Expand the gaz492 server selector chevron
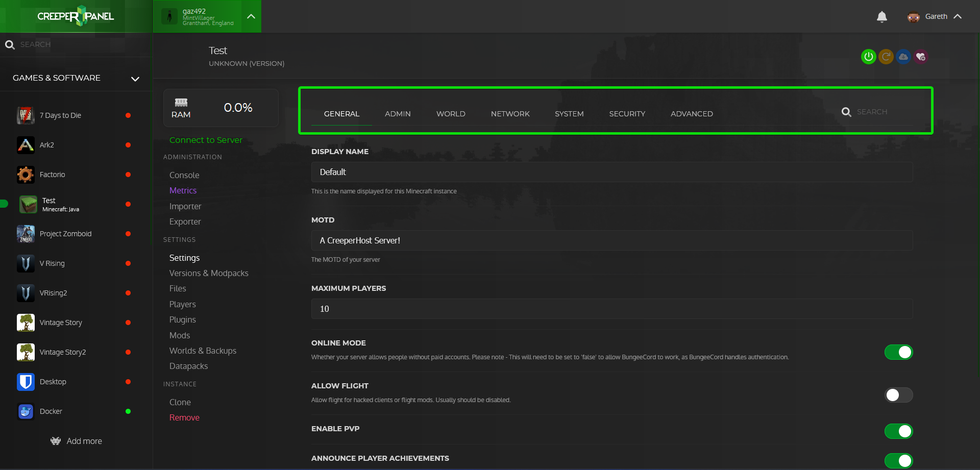Image resolution: width=980 pixels, height=470 pixels. click(x=251, y=16)
